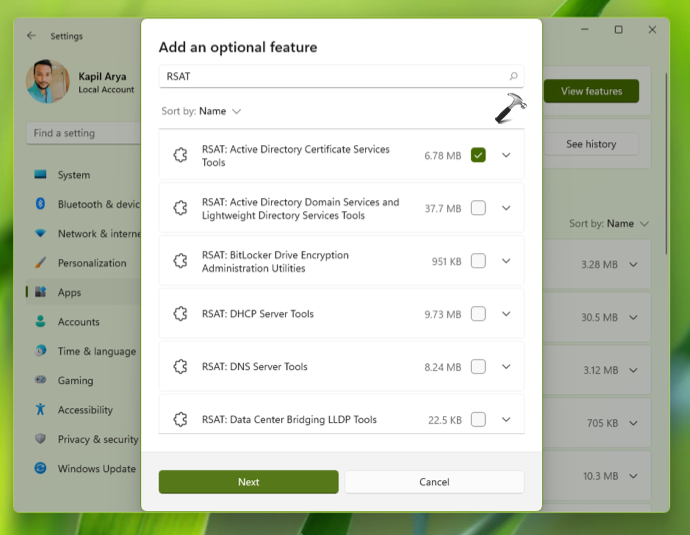
Task: Click the Windows Update icon in sidebar
Action: [x=41, y=468]
